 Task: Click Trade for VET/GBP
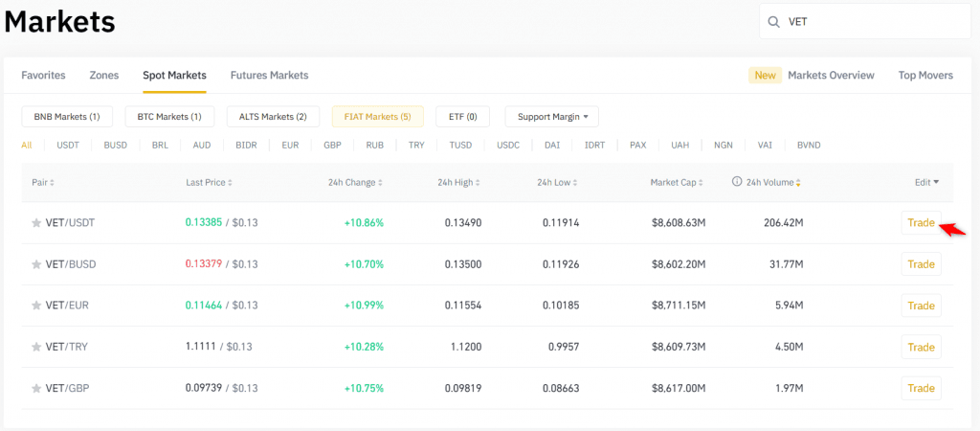[922, 389]
